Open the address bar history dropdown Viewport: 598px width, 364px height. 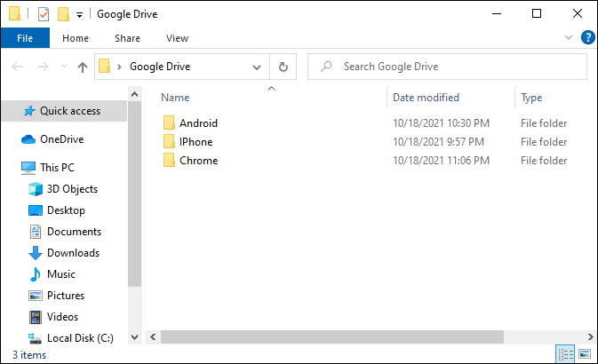point(257,67)
